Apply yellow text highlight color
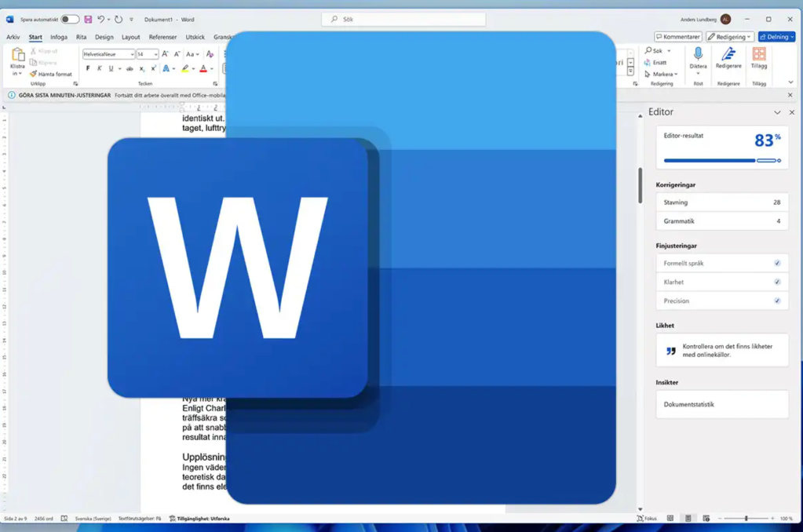803x532 pixels. pos(185,68)
